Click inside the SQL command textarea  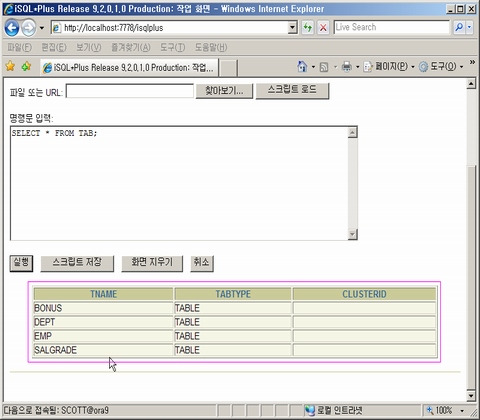pyautogui.click(x=179, y=183)
